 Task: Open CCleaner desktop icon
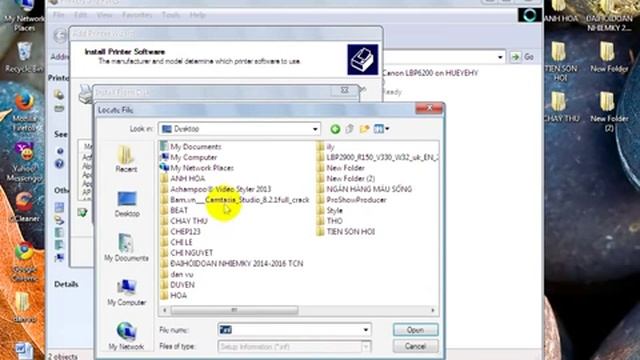[x=24, y=207]
